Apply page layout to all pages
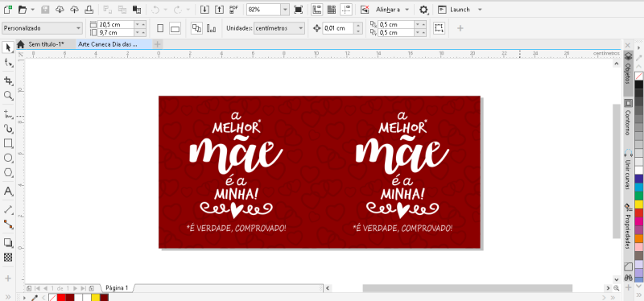 pos(196,28)
